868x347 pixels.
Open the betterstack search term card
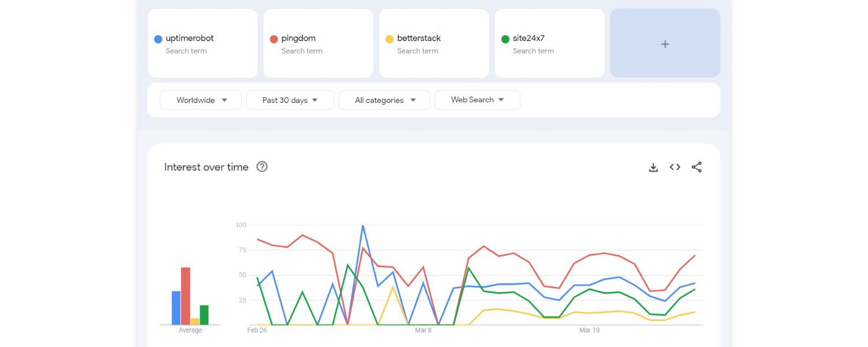(434, 43)
